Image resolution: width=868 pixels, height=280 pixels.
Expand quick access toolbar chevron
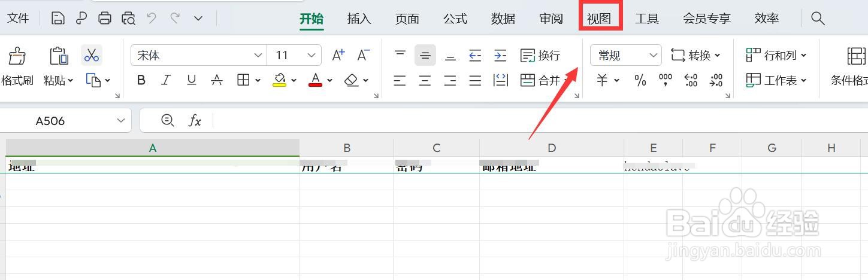(x=198, y=19)
